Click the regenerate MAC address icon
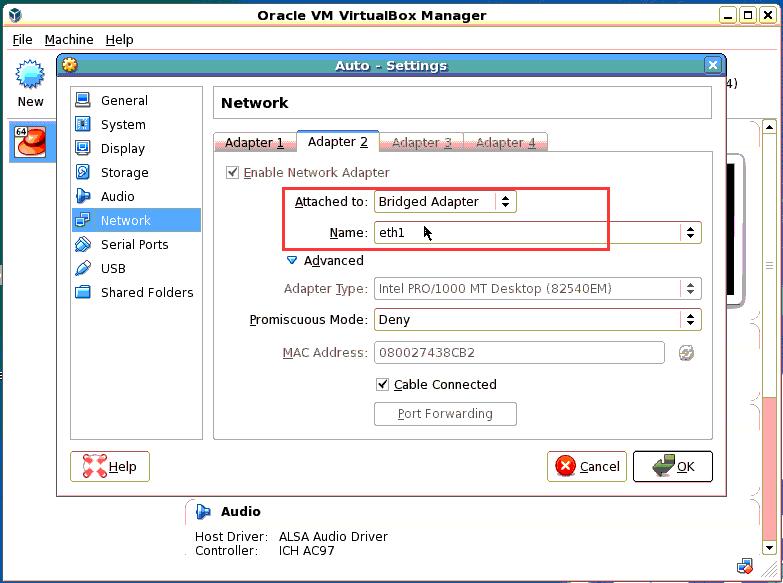Viewport: 783px width, 583px height. 686,353
